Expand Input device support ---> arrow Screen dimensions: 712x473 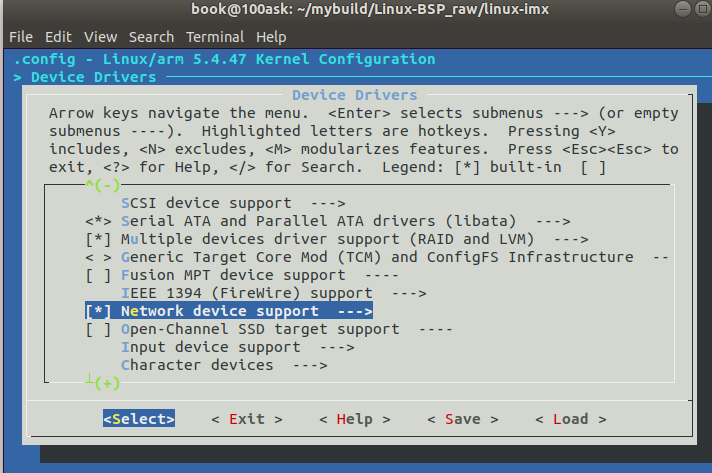(x=337, y=347)
